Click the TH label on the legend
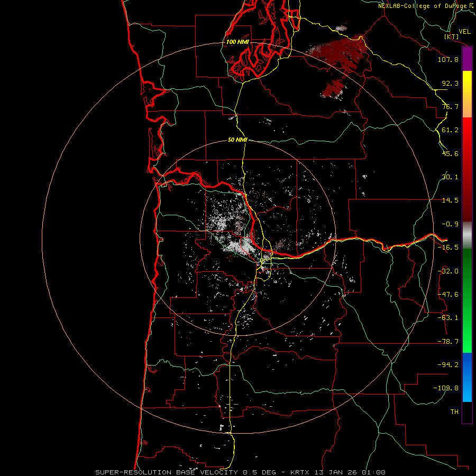476x476 pixels. click(454, 412)
